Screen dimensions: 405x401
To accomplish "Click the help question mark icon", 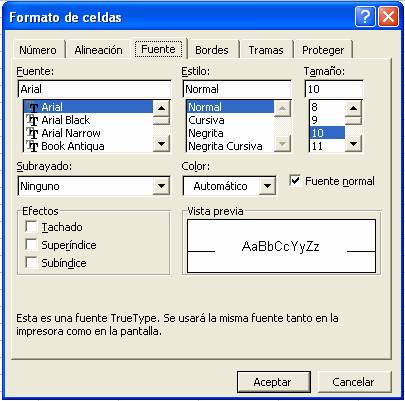I will 365,17.
